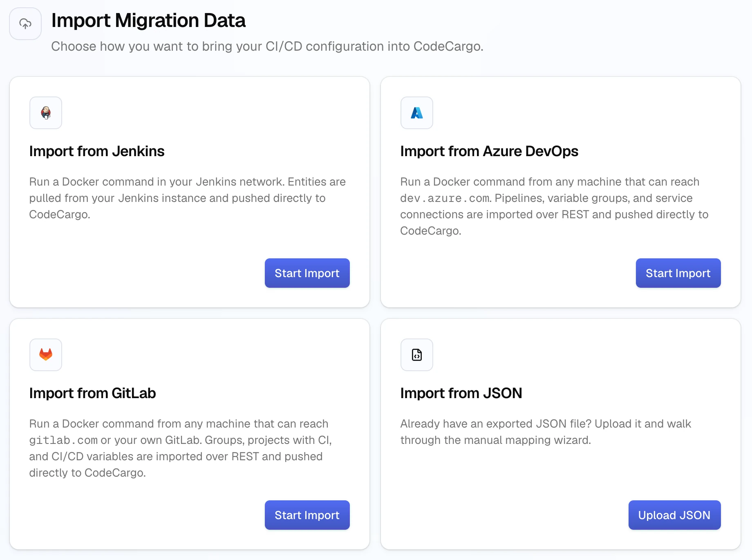
Task: Click the GitLab fox logo icon
Action: pos(46,355)
